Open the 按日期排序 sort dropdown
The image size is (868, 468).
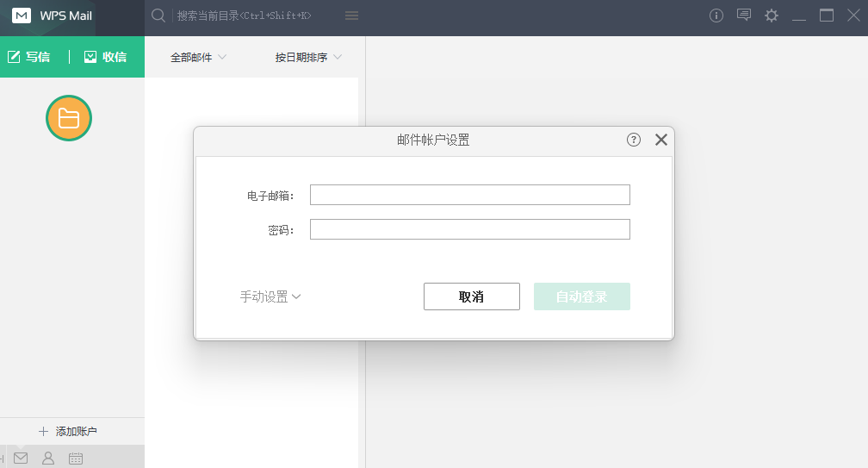point(308,58)
